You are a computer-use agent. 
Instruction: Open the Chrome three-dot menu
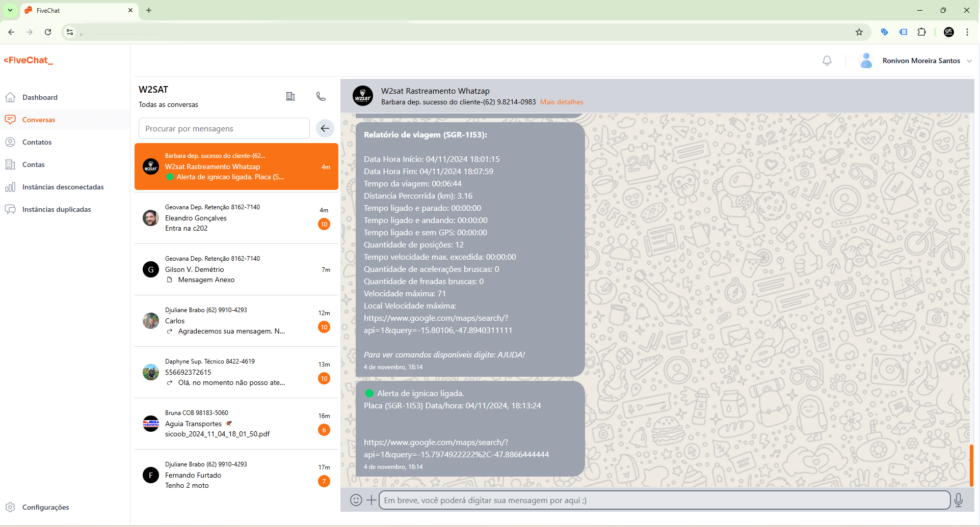(967, 32)
